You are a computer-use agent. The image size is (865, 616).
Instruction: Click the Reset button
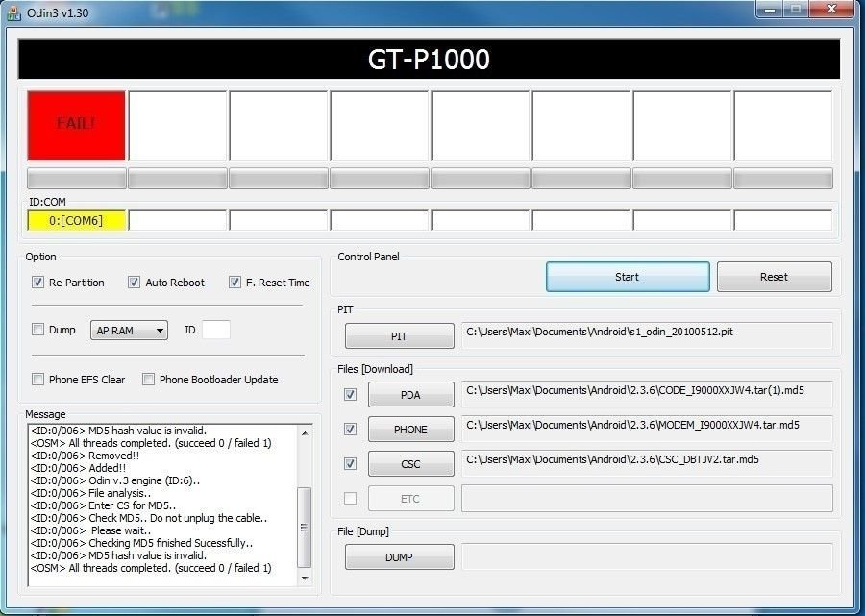coord(775,277)
